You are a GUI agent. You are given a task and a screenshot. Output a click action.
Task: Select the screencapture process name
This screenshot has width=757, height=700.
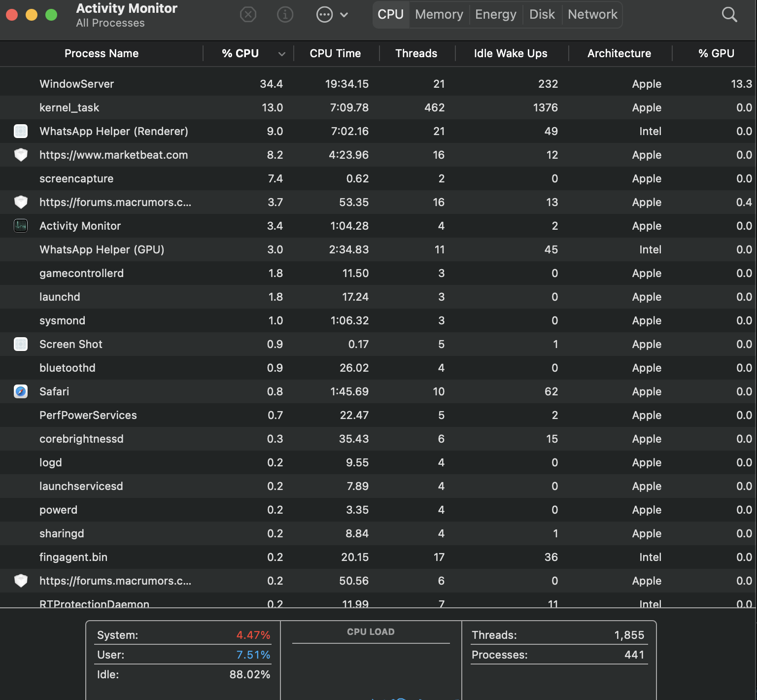(x=76, y=178)
